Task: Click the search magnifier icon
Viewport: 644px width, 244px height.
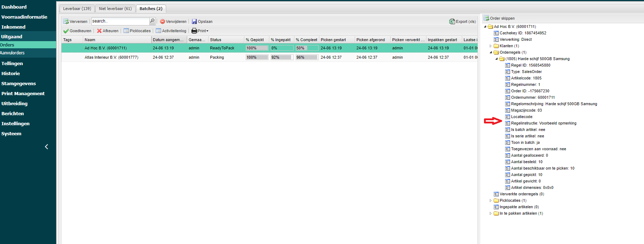Action: tap(152, 21)
